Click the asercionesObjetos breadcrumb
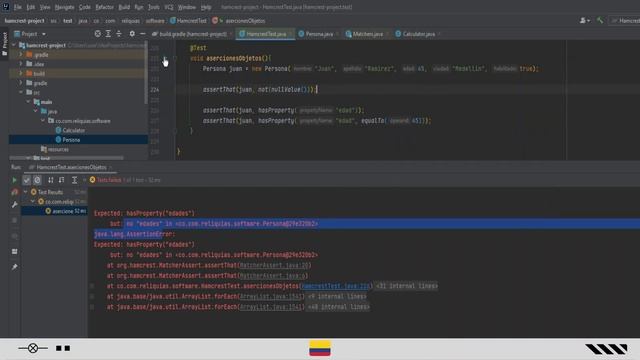The image size is (640, 360). [241, 20]
